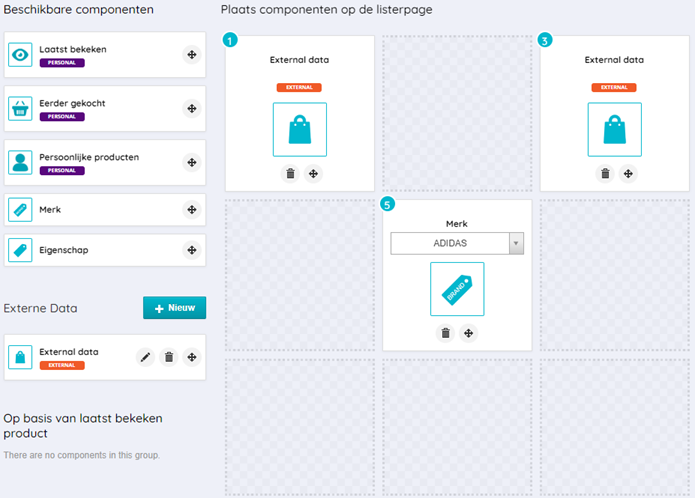Click the move handle of Persoonlijke producten
This screenshot has height=498, width=695.
pyautogui.click(x=191, y=163)
